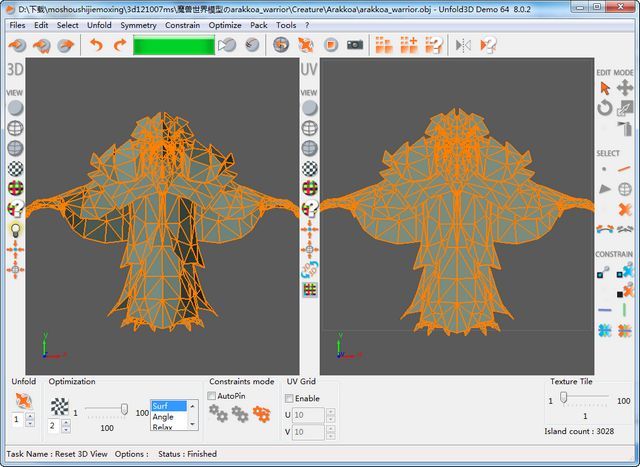The width and height of the screenshot is (640, 467).
Task: Click the checker sphere icon in 3D view
Action: click(16, 168)
